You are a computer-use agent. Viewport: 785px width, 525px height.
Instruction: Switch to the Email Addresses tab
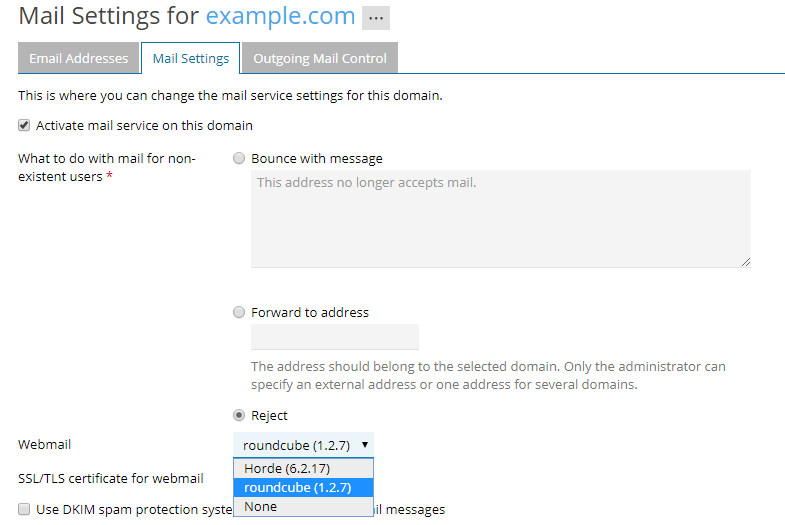78,58
